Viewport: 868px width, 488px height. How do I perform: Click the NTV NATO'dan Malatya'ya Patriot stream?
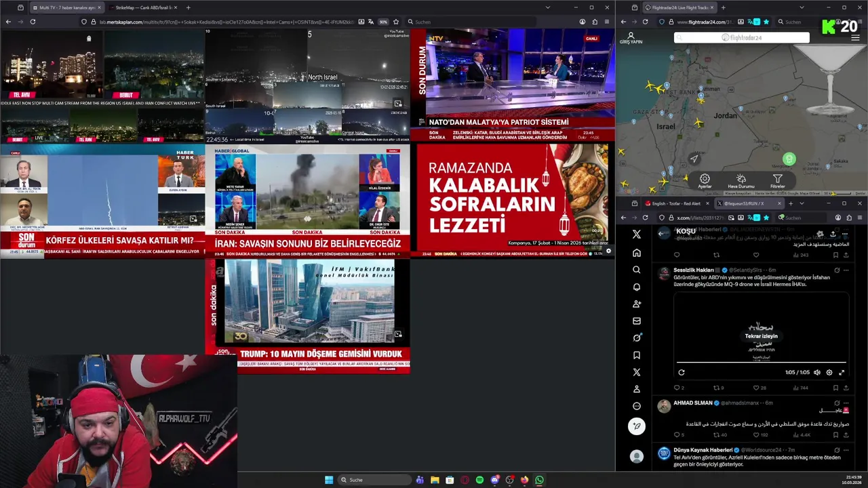click(513, 85)
